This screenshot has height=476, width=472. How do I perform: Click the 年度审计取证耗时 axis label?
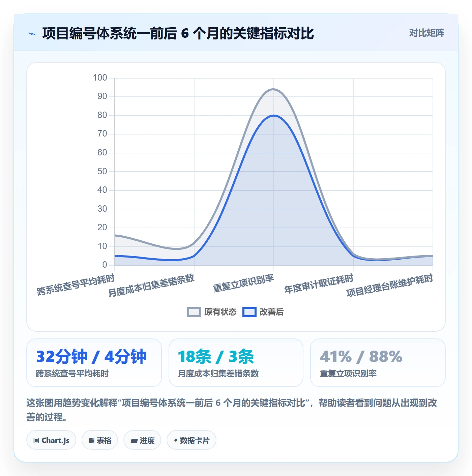tap(319, 284)
